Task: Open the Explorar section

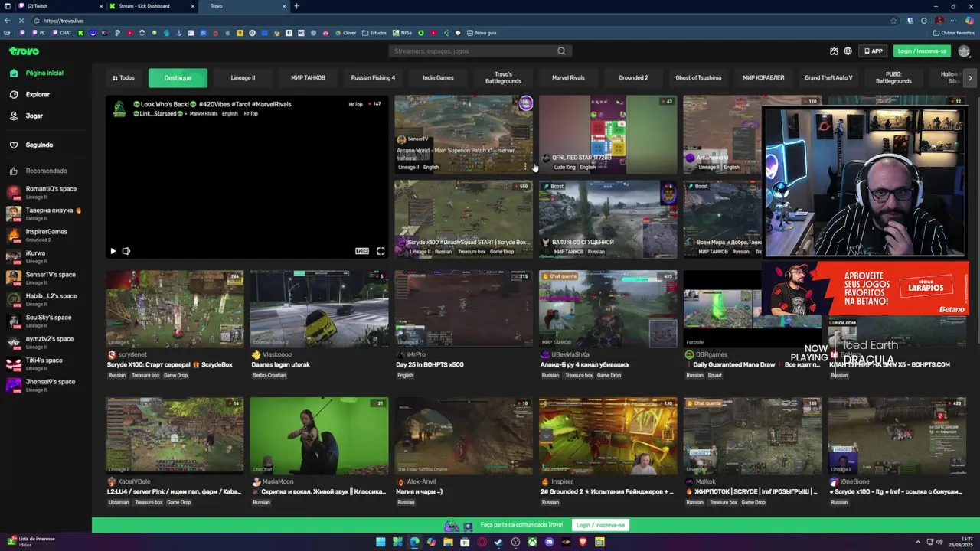Action: pyautogui.click(x=38, y=94)
